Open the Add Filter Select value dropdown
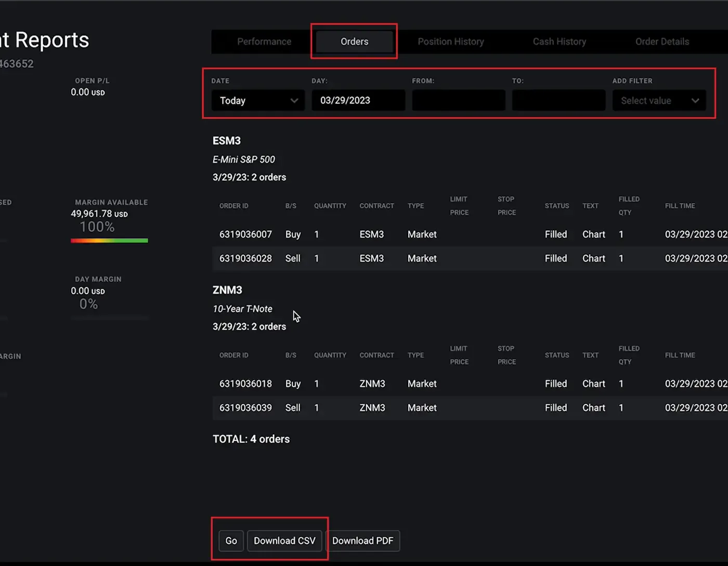The image size is (728, 566). [x=659, y=100]
